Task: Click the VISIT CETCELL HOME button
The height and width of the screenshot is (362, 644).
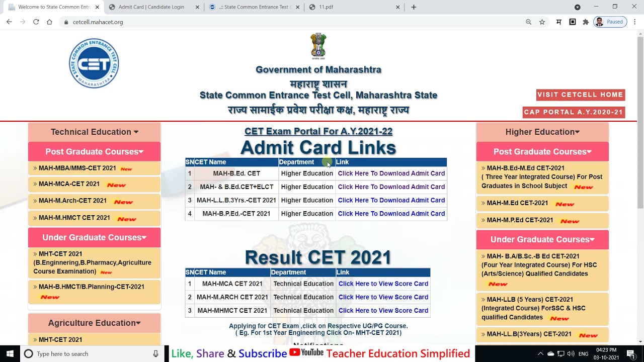Action: [581, 95]
